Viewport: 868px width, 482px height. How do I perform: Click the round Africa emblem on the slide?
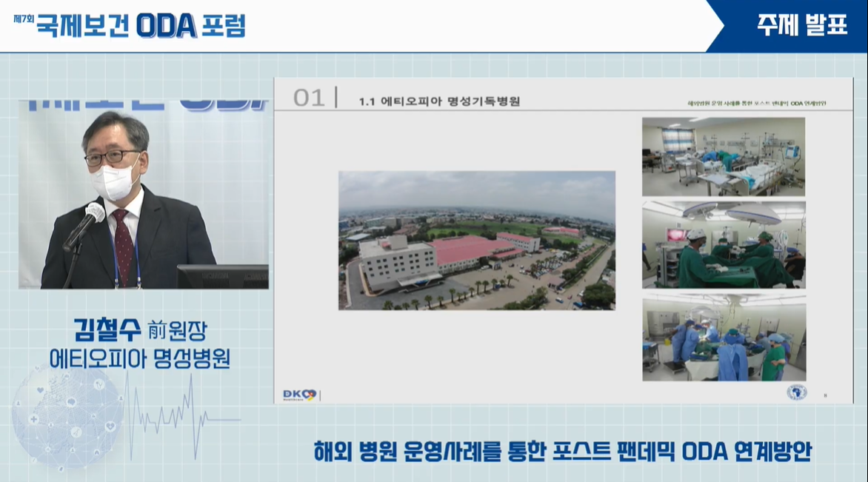click(x=796, y=392)
